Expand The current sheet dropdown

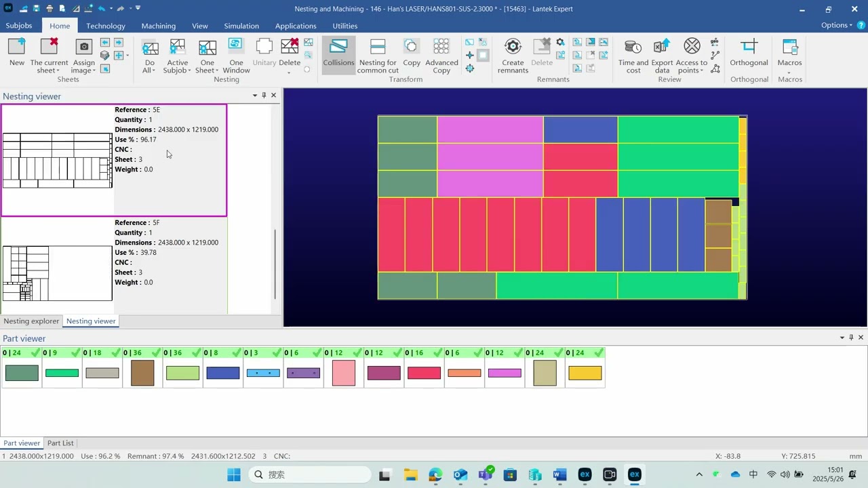click(59, 71)
